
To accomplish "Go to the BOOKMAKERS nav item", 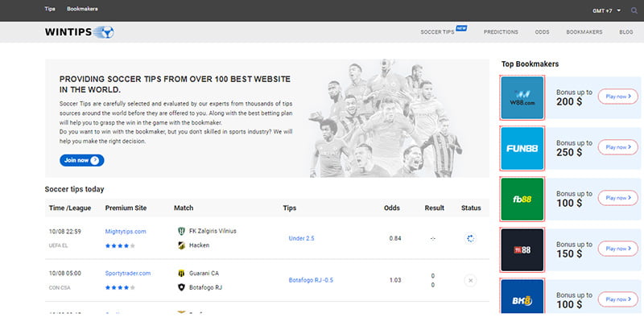I will tap(584, 32).
